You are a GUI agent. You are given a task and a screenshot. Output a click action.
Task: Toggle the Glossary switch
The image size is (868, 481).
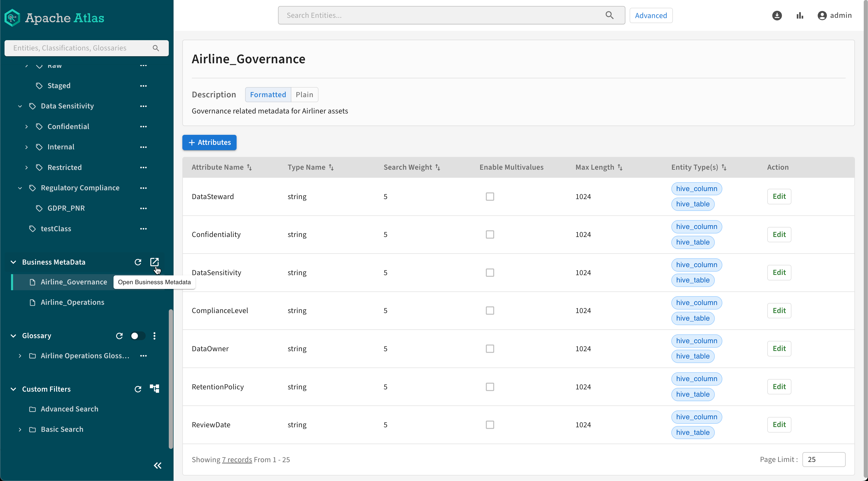pyautogui.click(x=137, y=336)
